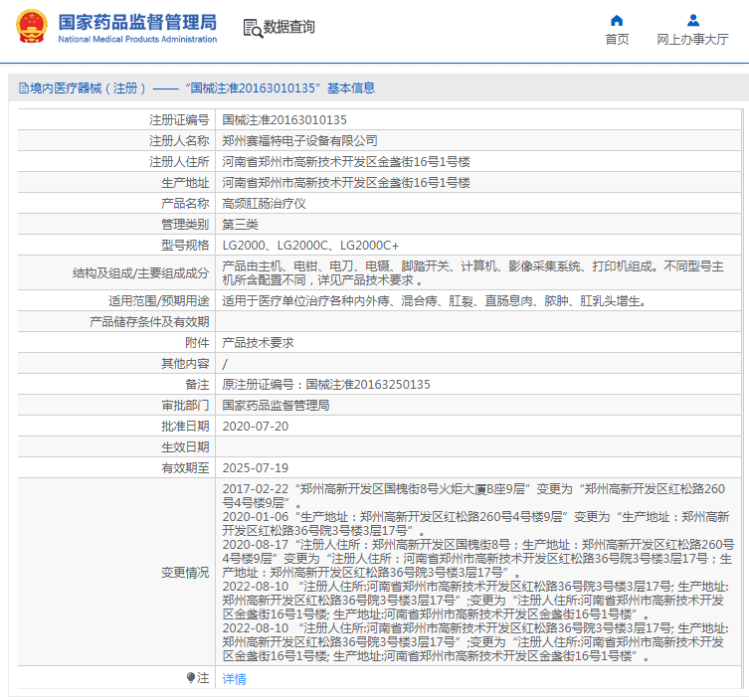Click the 数据查询 magnifier document icon
The height and width of the screenshot is (700, 749).
point(253,28)
